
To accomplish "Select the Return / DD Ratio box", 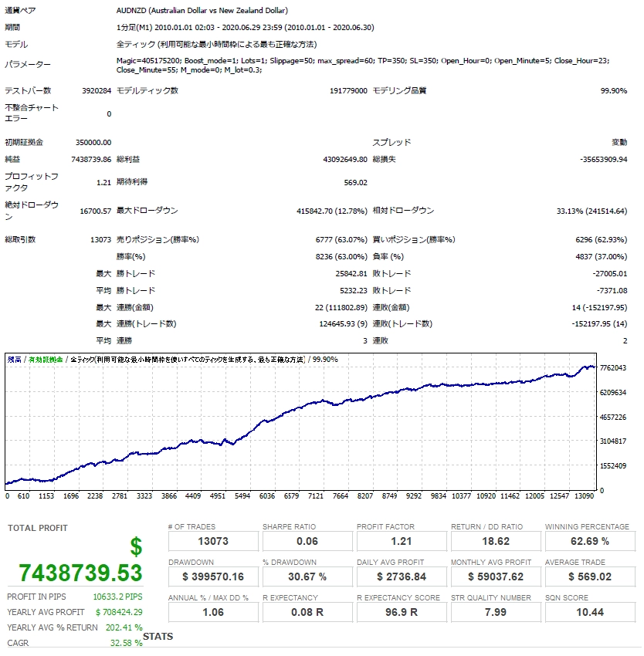I will 496,541.
